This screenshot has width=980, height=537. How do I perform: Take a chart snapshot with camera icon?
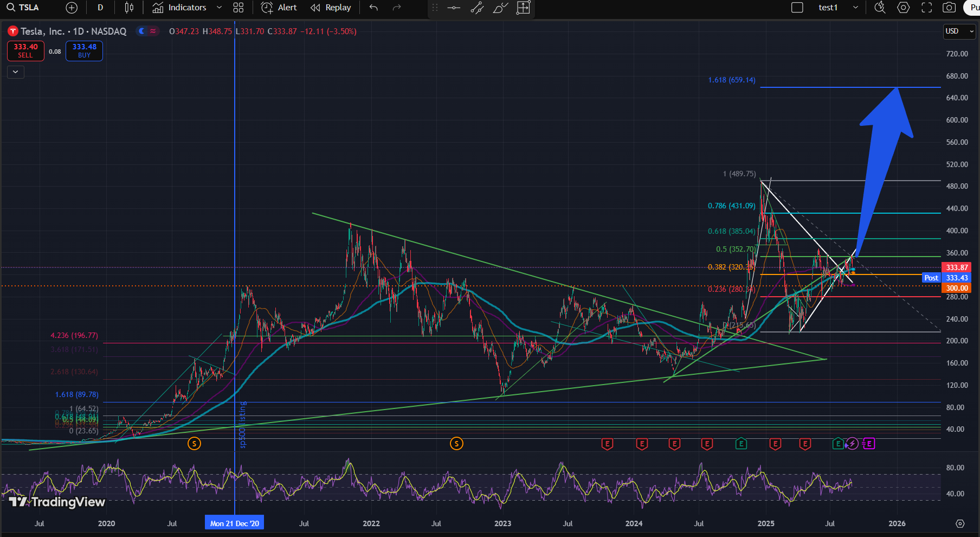coord(949,8)
